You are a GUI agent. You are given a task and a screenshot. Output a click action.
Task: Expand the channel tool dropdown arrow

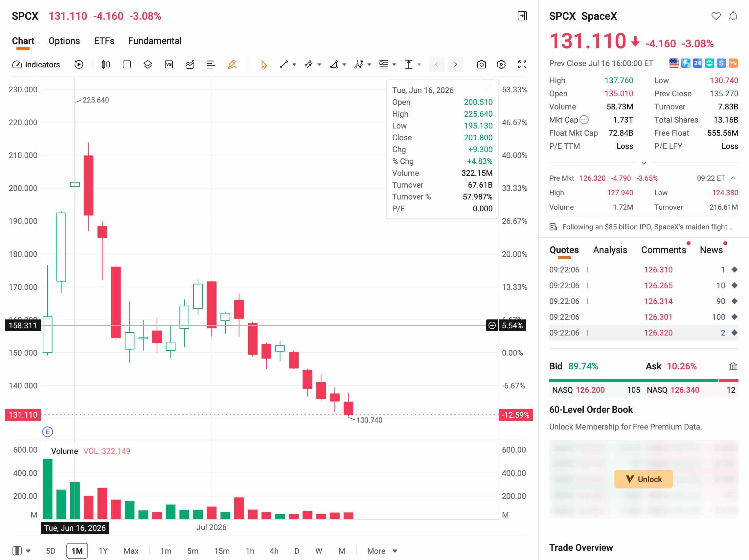tap(319, 65)
